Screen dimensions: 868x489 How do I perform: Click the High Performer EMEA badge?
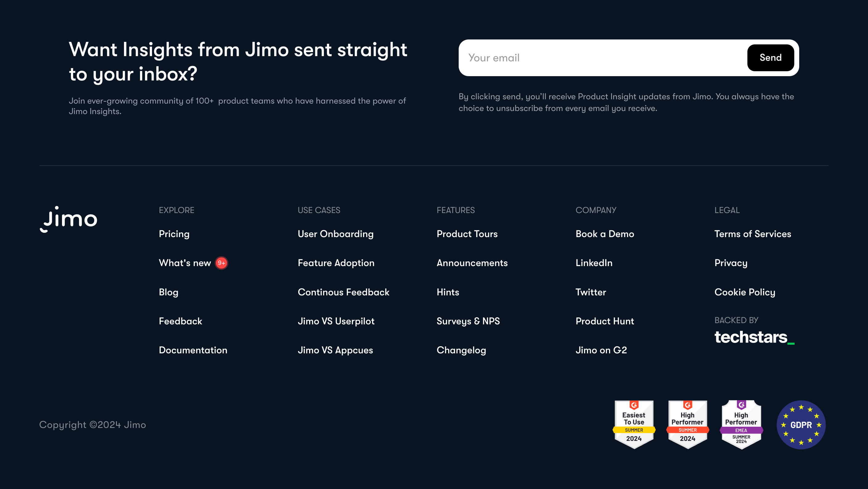[x=741, y=424]
